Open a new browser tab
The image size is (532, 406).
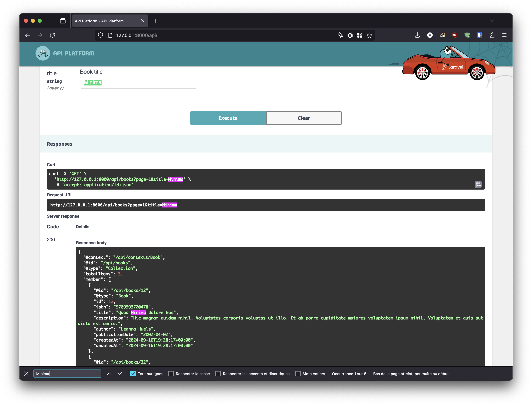[x=156, y=21]
